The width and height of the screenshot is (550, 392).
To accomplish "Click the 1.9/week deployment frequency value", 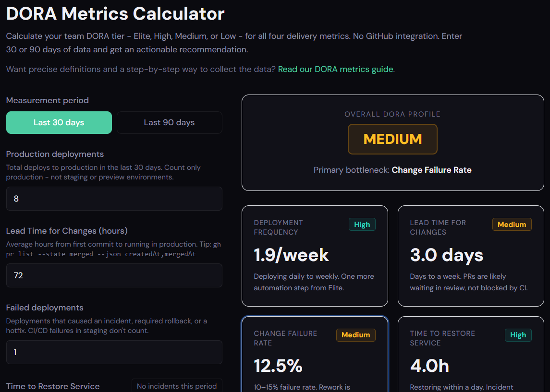I will (292, 255).
